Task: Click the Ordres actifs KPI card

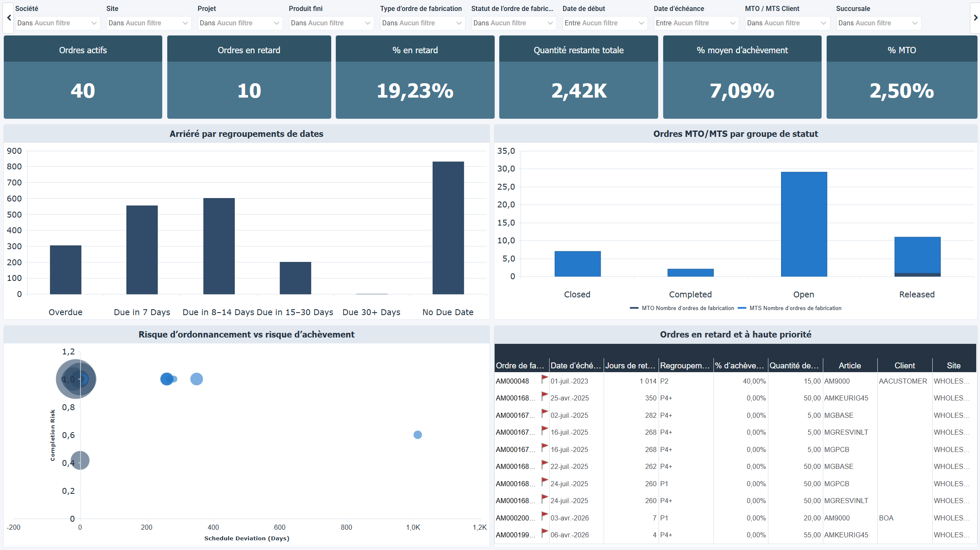Action: point(83,77)
